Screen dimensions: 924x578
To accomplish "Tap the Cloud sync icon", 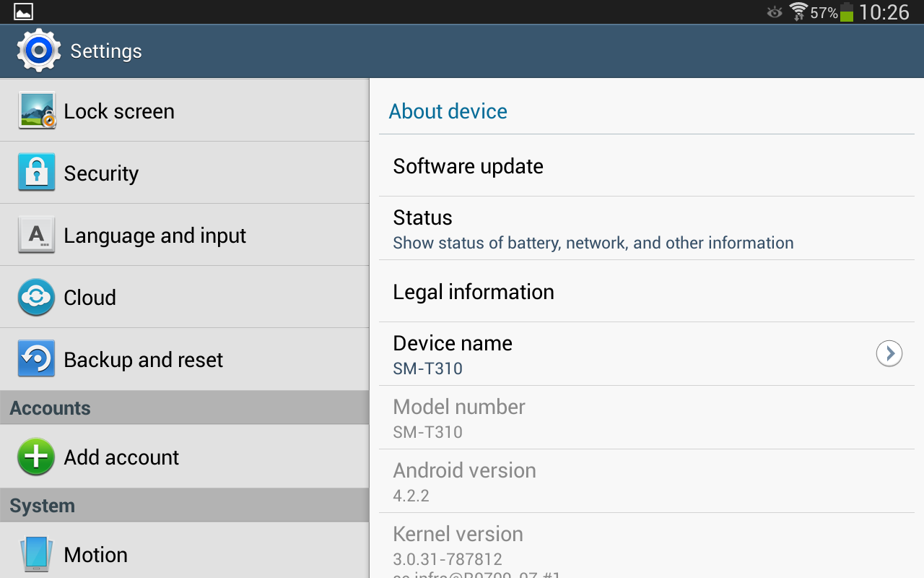I will (x=37, y=297).
